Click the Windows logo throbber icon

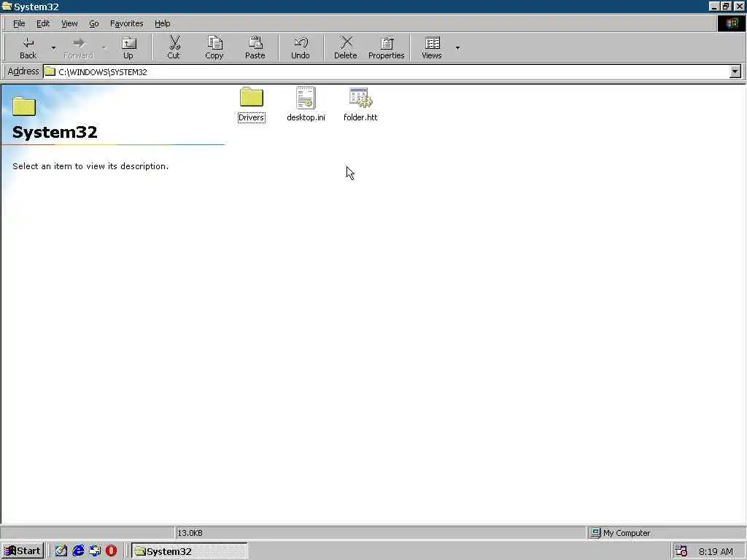pos(731,23)
